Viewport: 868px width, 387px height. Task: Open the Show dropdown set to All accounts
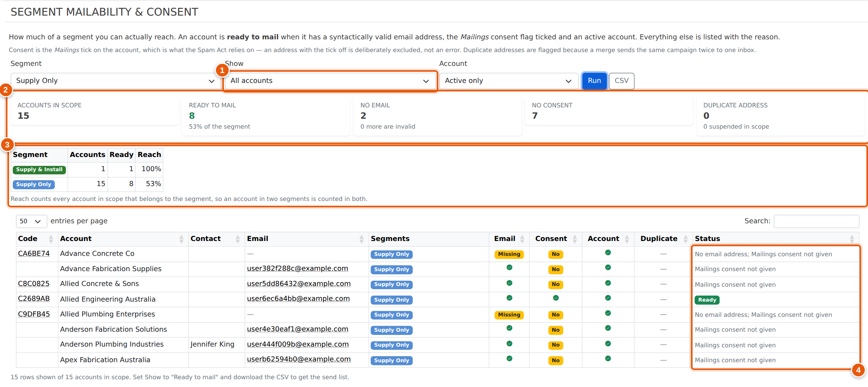coord(330,81)
